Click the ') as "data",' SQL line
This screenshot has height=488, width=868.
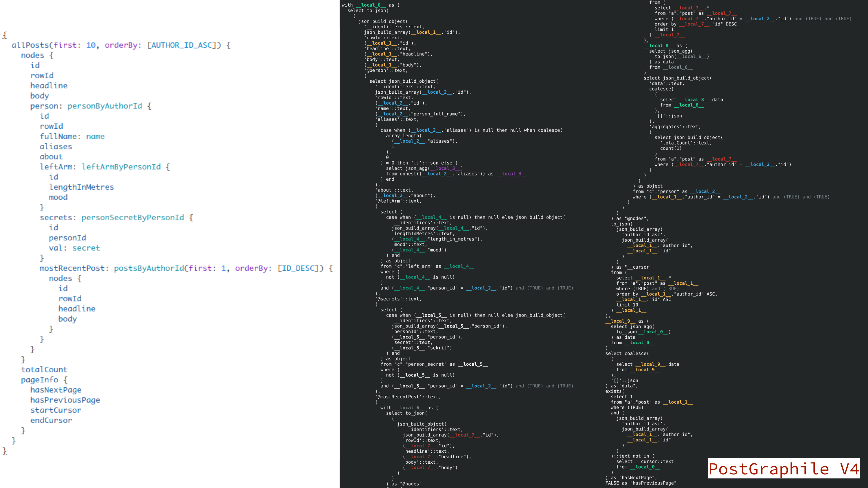pyautogui.click(x=622, y=386)
